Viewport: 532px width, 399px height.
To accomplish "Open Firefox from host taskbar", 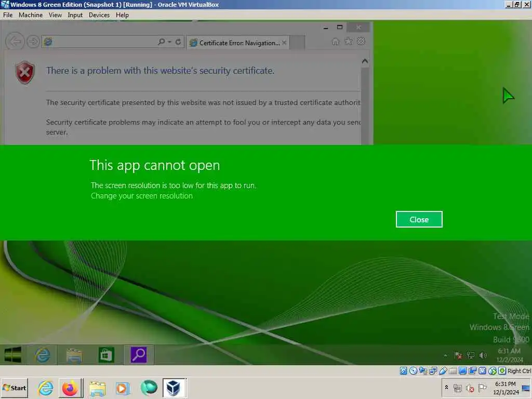I will [x=70, y=388].
